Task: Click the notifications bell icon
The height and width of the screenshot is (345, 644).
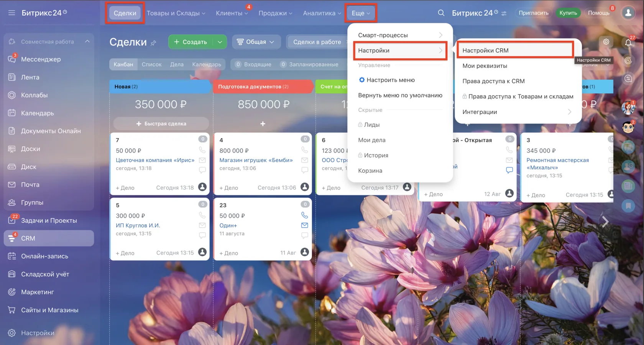Action: click(x=628, y=42)
